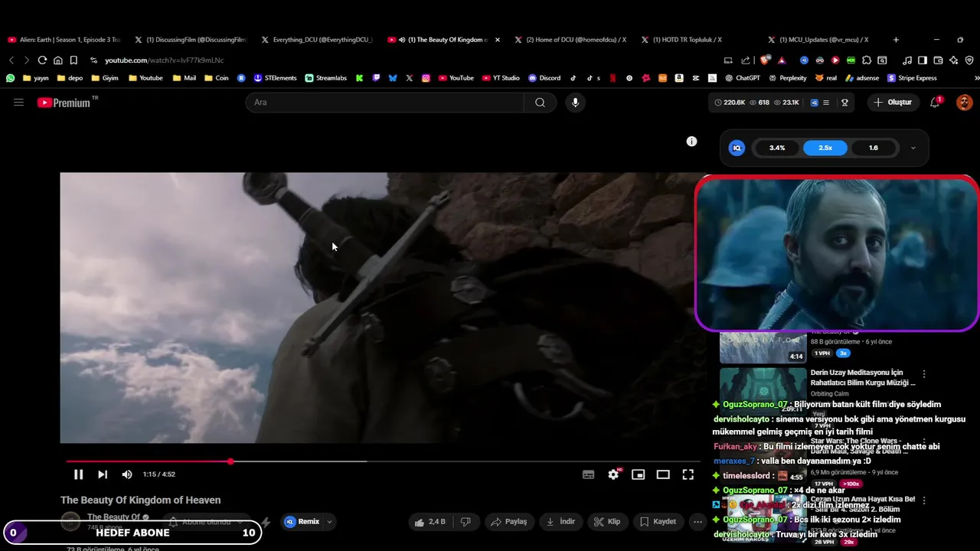Save video with Kaydet button
This screenshot has width=980, height=551.
point(658,522)
